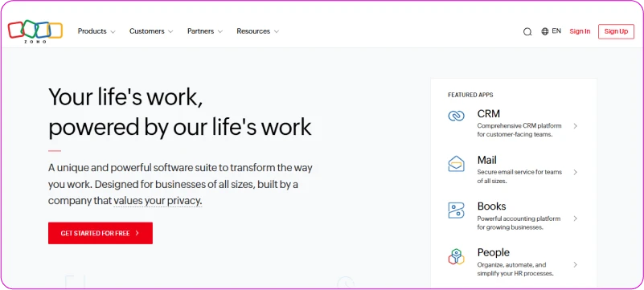Click the FEATURED APPS heading
The image size is (644, 290).
470,95
